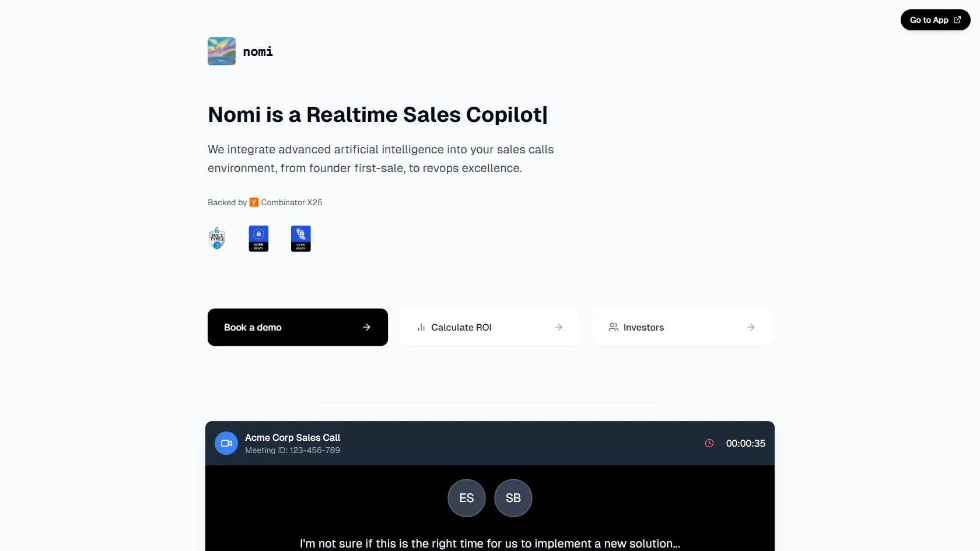The height and width of the screenshot is (551, 980).
Task: Select the SB participant avatar
Action: [x=513, y=498]
